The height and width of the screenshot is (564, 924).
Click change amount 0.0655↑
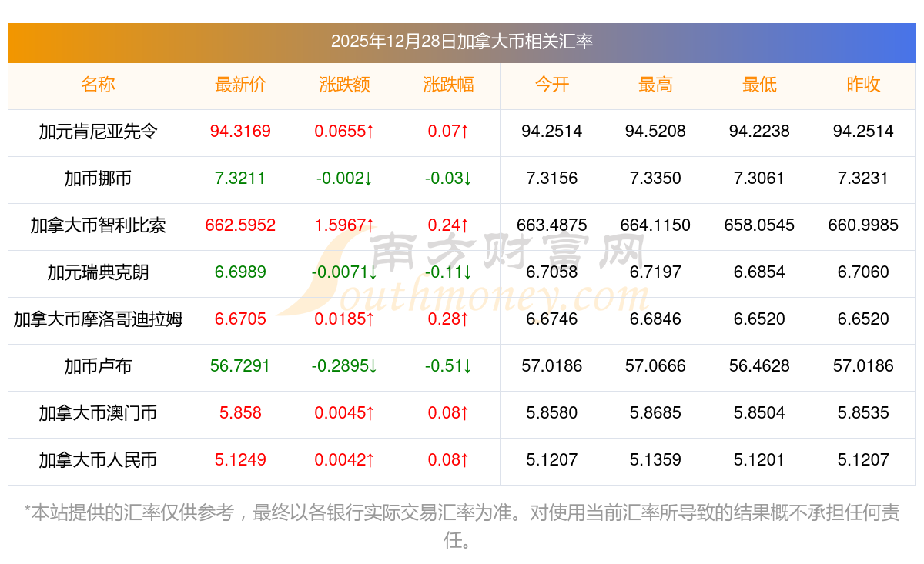[344, 132]
